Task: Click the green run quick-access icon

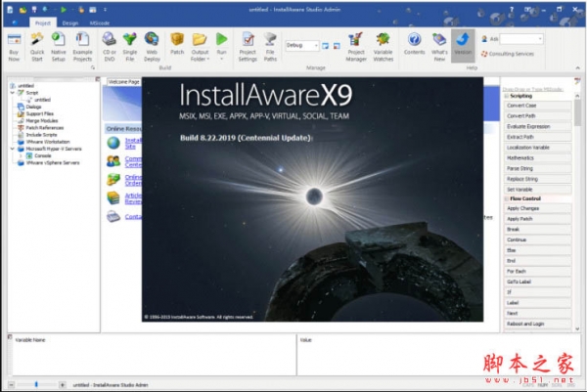Action: pyautogui.click(x=64, y=10)
